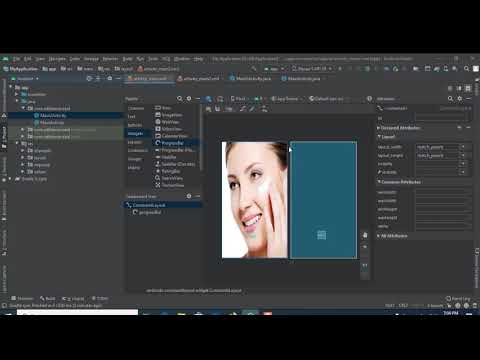This screenshot has height=360, width=480.
Task: Click the blueprint view on design surface
Action: coord(323,200)
